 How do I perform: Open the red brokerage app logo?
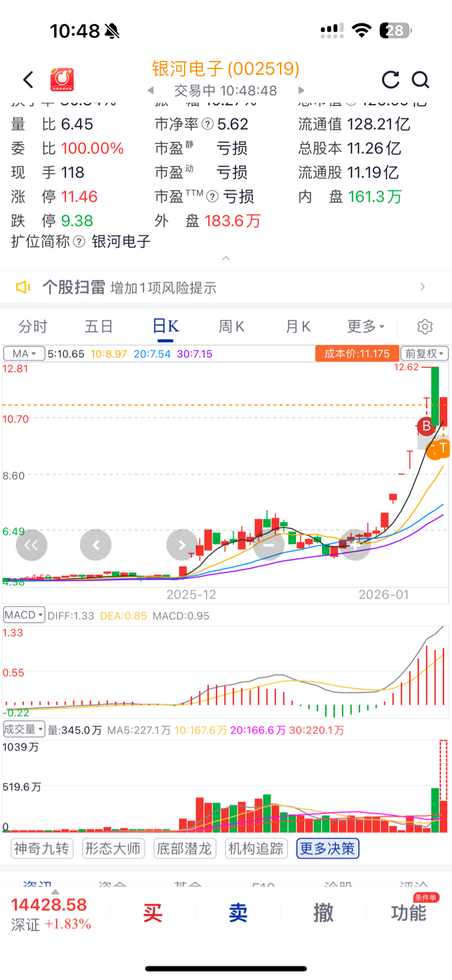(x=62, y=79)
